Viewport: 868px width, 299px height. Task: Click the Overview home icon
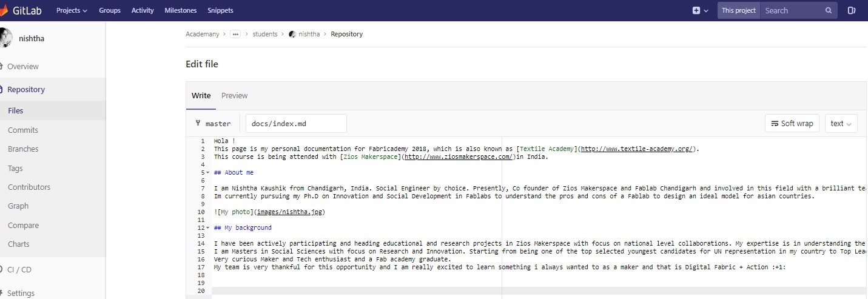pos(1,66)
